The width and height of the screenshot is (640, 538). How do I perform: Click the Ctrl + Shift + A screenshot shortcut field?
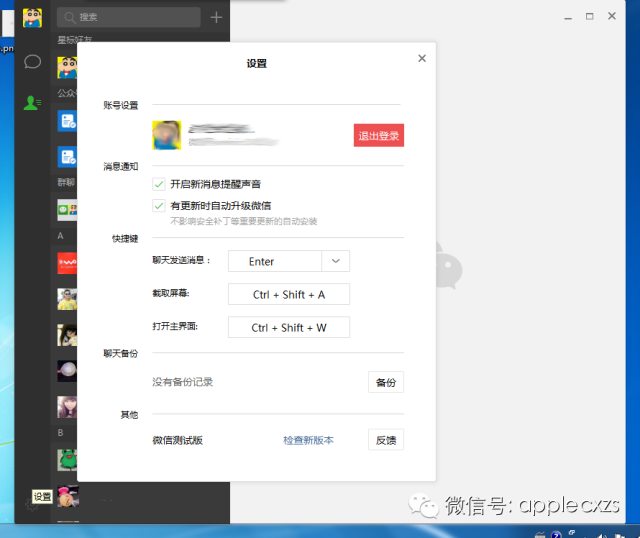[x=289, y=294]
